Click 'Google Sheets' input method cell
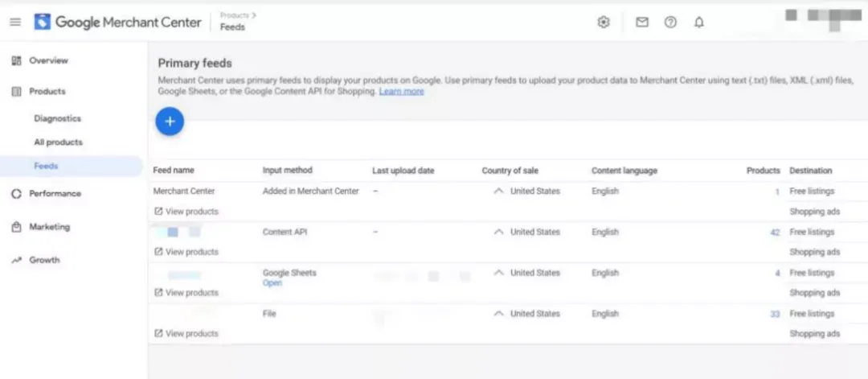Image resolution: width=868 pixels, height=379 pixels. (289, 273)
